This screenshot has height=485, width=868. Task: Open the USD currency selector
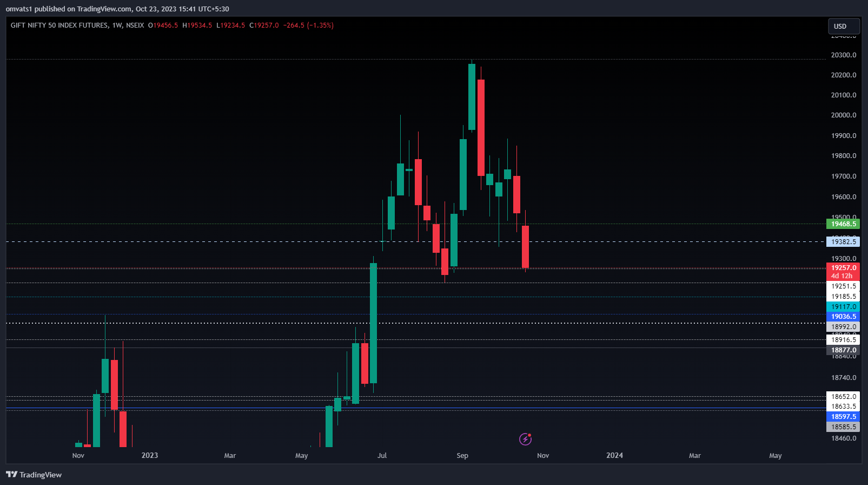coord(844,26)
